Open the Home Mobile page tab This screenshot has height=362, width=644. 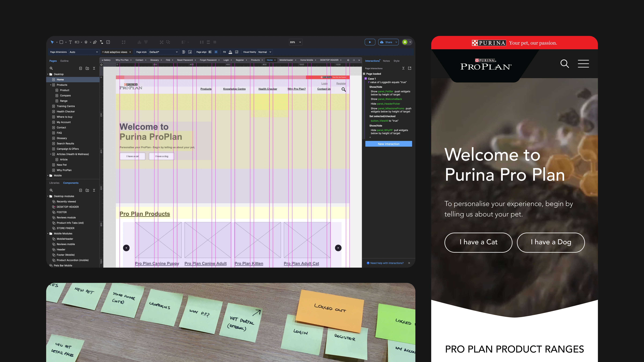[x=306, y=60]
